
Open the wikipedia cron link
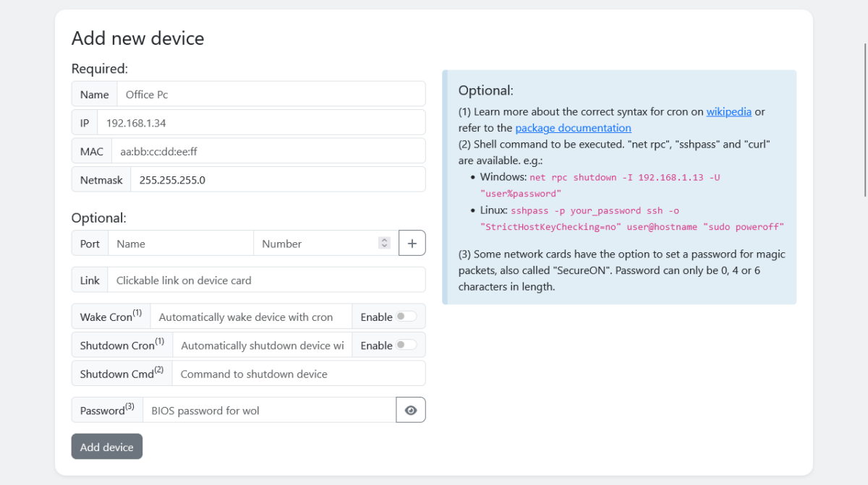point(728,111)
